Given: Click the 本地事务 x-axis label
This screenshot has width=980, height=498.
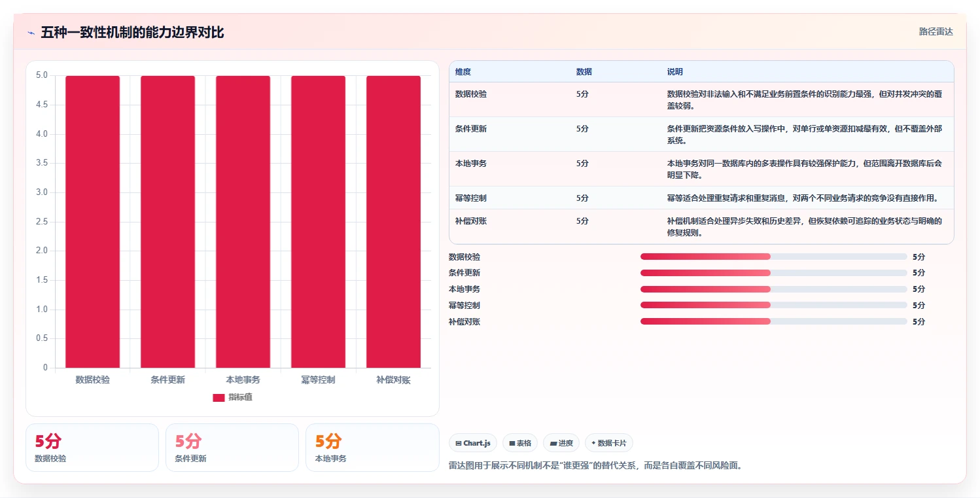Looking at the screenshot, I should click(x=243, y=380).
